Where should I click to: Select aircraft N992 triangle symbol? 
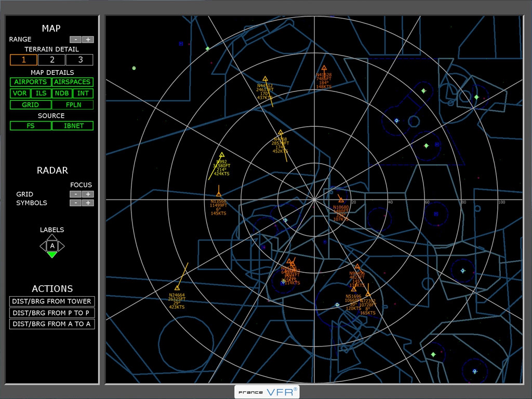tap(221, 155)
